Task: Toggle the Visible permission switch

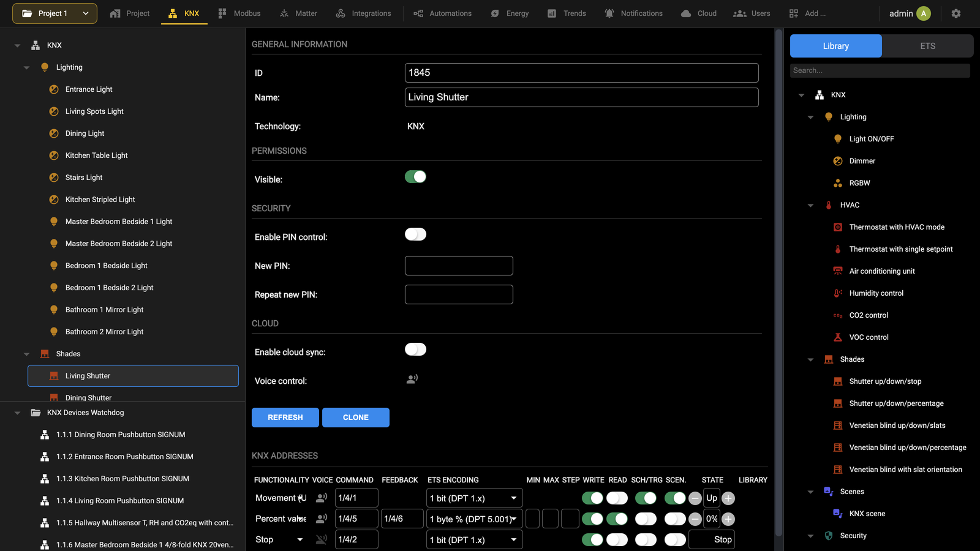Action: (x=415, y=177)
